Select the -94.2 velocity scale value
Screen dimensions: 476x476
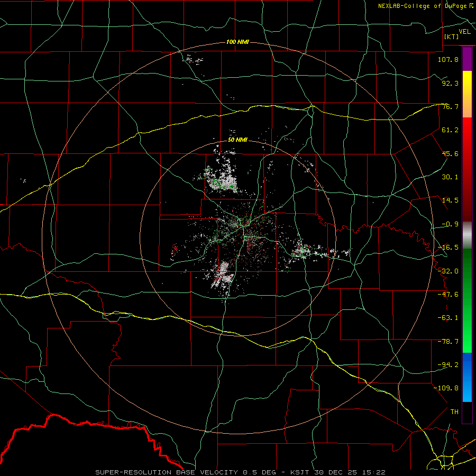[x=448, y=365]
